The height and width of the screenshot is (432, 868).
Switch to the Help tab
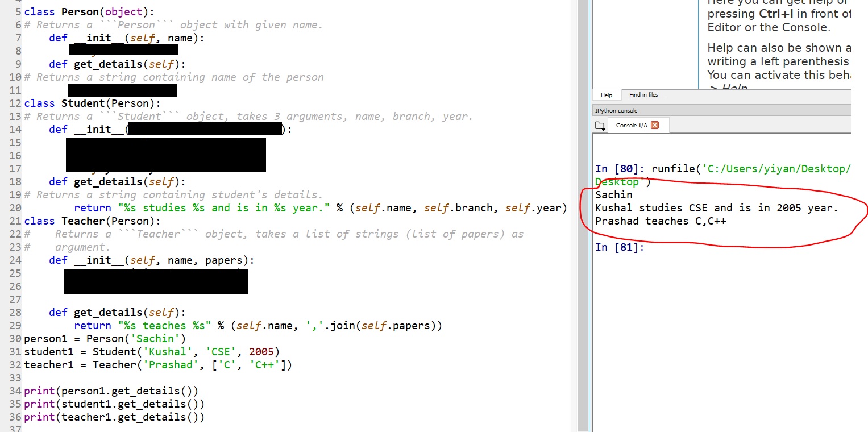(607, 95)
